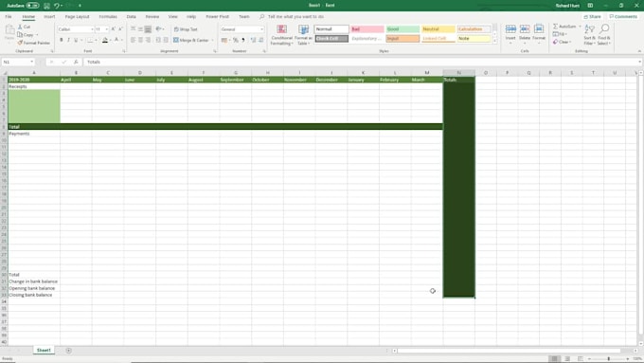This screenshot has width=644, height=363.
Task: Click Increase Indent icon
Action: click(x=166, y=40)
